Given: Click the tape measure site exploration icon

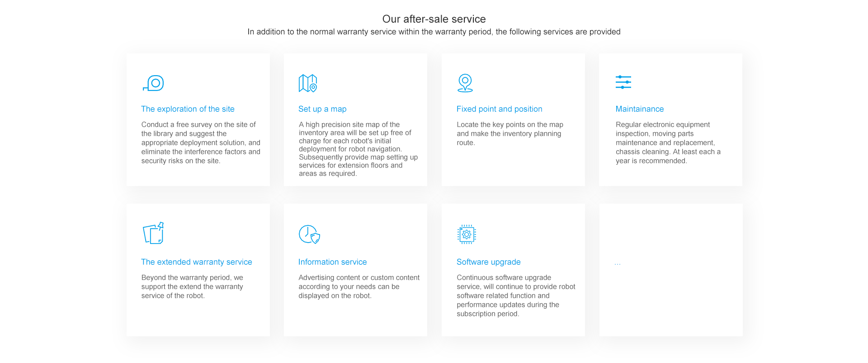Looking at the screenshot, I should click(x=154, y=83).
